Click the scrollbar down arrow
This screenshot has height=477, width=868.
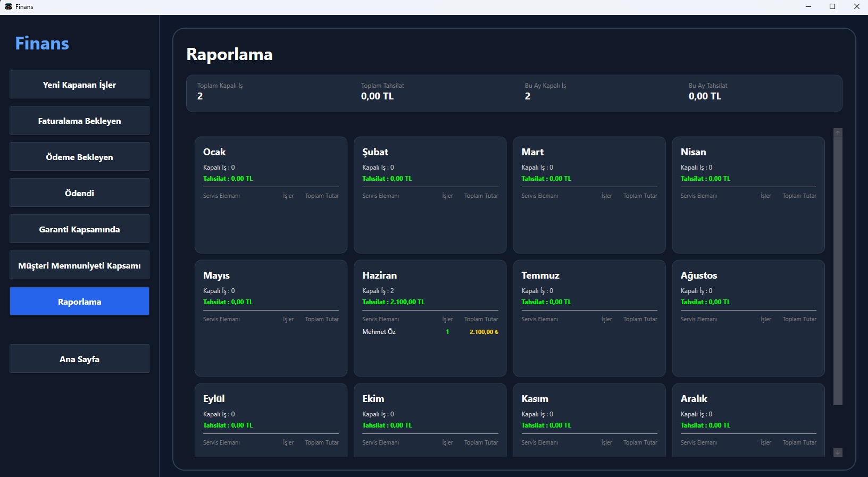click(838, 452)
